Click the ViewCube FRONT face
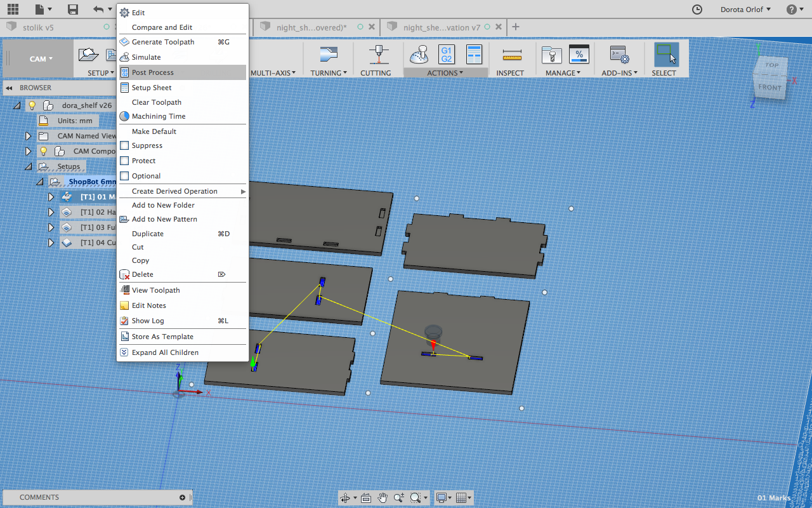This screenshot has width=812, height=508. pos(769,88)
